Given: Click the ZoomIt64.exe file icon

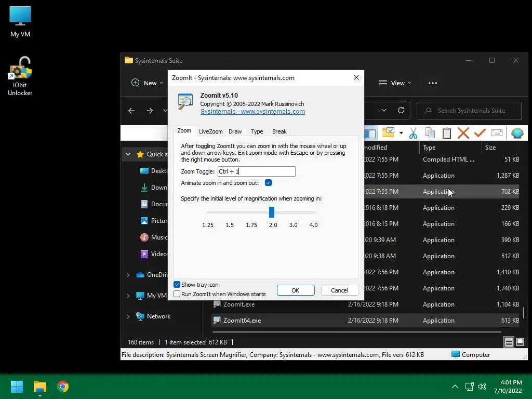Looking at the screenshot, I should pyautogui.click(x=217, y=320).
